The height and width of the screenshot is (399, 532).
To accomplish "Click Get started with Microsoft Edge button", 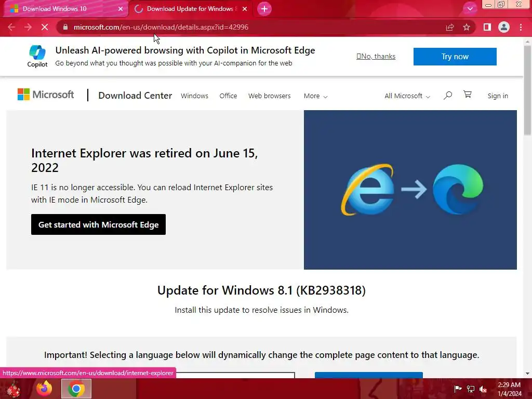I will (x=98, y=224).
